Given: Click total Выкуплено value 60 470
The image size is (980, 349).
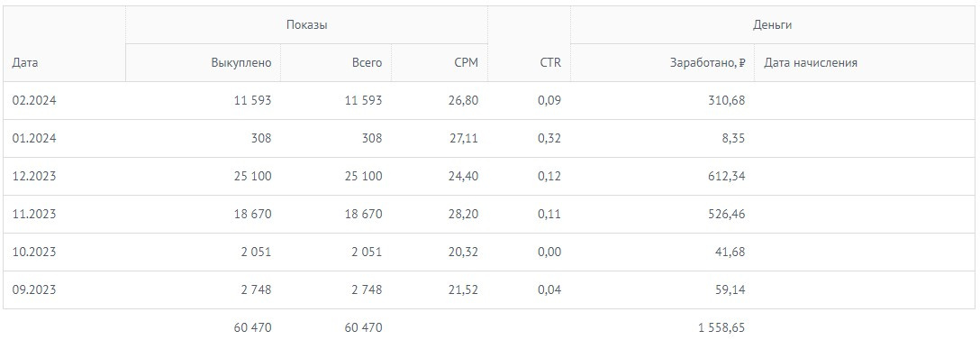Looking at the screenshot, I should coord(248,327).
